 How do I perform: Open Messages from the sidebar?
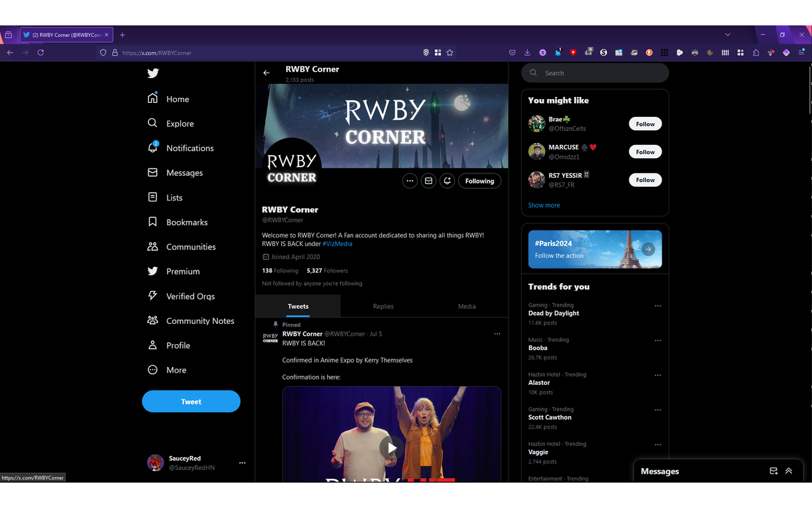click(175, 173)
